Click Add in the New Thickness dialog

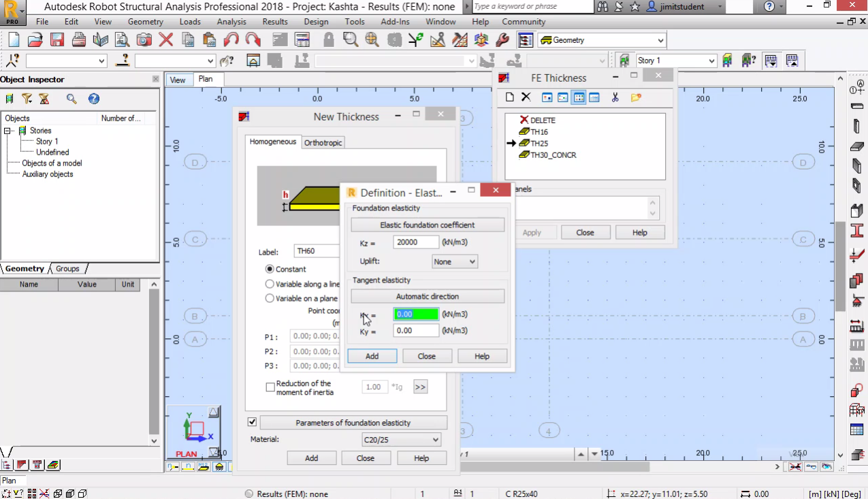(311, 458)
